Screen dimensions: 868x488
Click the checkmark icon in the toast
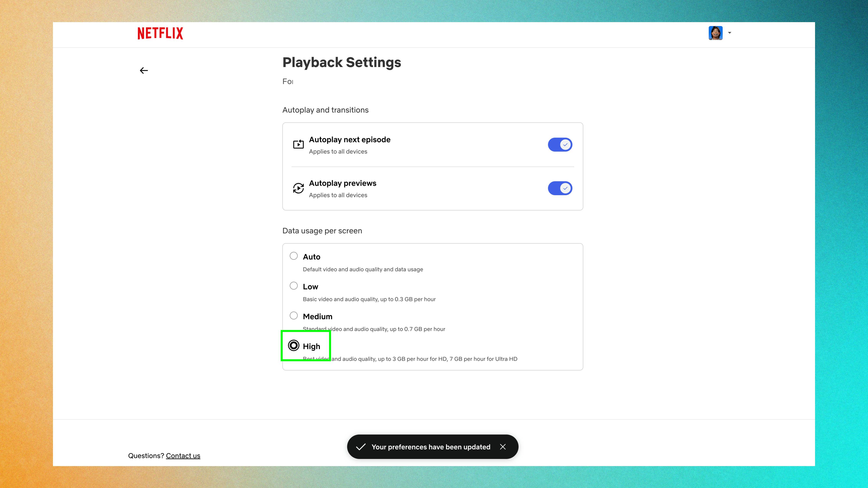[x=361, y=447]
